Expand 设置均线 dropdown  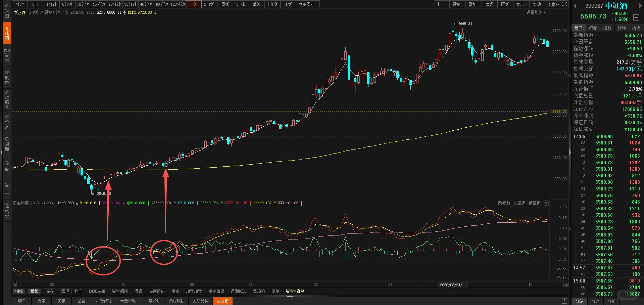pos(536,12)
